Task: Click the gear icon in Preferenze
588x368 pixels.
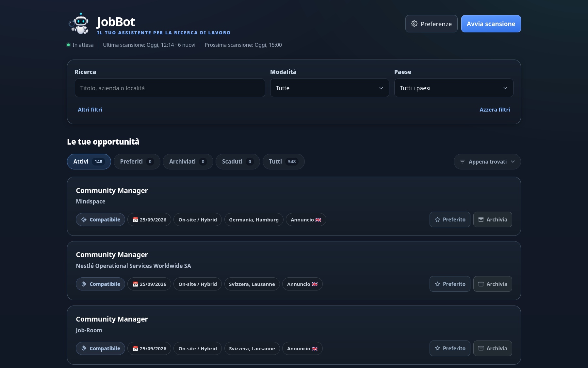Action: (414, 24)
